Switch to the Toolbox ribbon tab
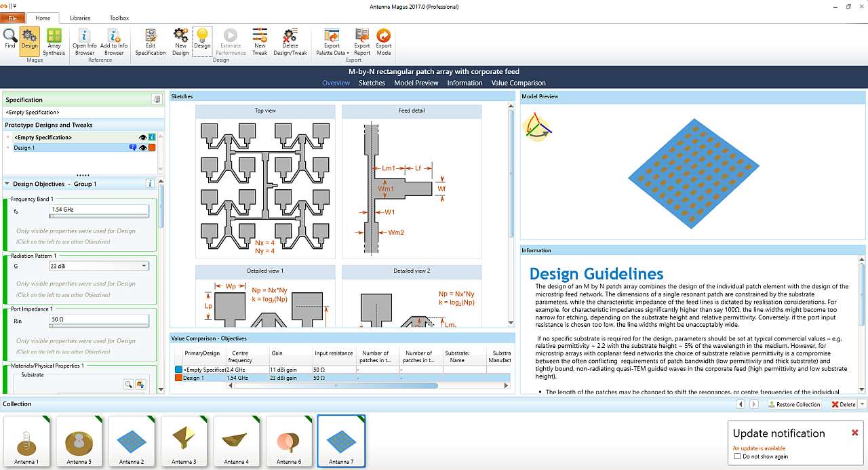The image size is (868, 470). tap(119, 18)
